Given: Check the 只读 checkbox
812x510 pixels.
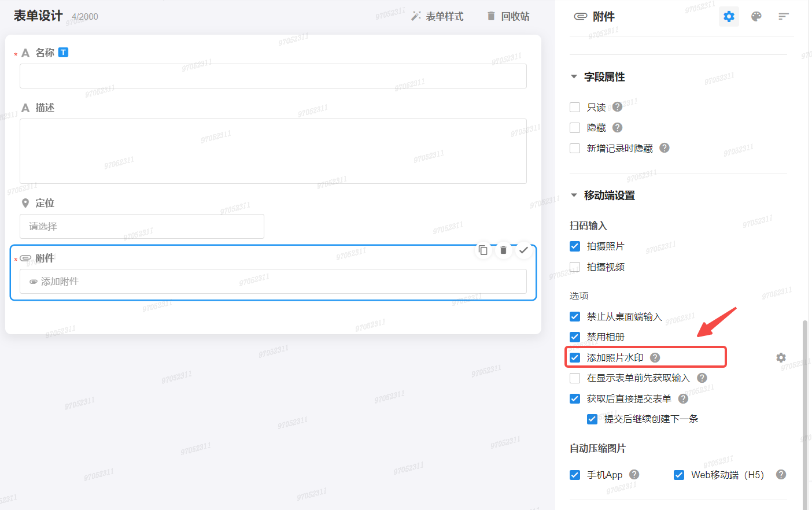Looking at the screenshot, I should pos(574,107).
